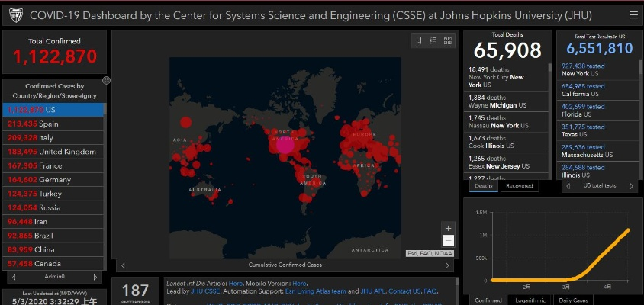Open the basemap gallery grid icon
This screenshot has width=644, height=305.
(x=448, y=40)
